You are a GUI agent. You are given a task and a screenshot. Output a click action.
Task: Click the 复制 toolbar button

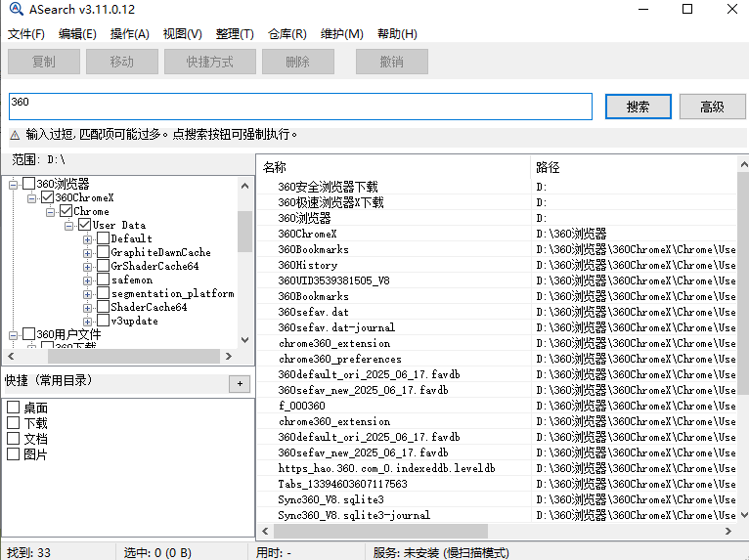click(x=43, y=62)
